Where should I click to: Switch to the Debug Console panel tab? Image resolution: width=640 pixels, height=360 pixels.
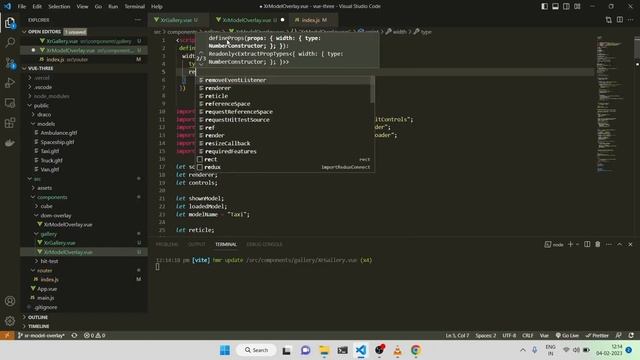tap(264, 244)
